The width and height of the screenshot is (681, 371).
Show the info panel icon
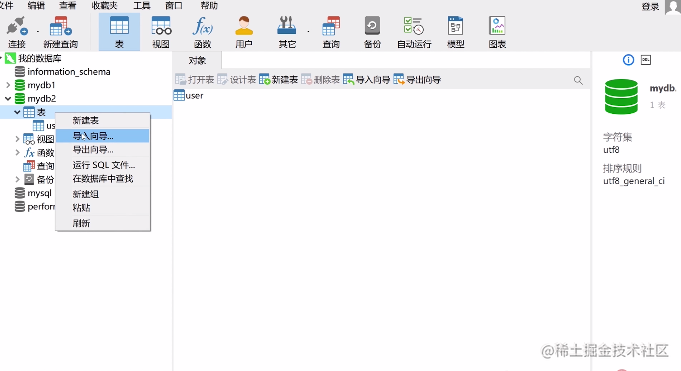(x=628, y=60)
